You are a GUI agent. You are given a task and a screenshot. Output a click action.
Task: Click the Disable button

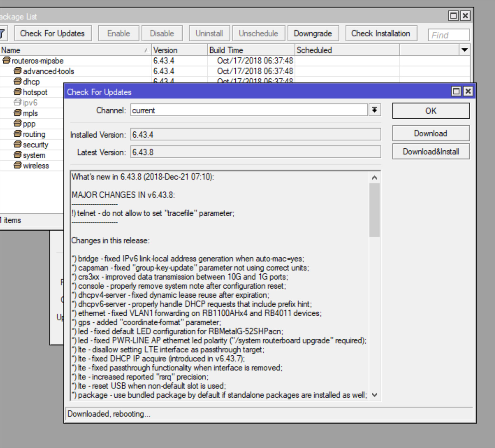162,33
